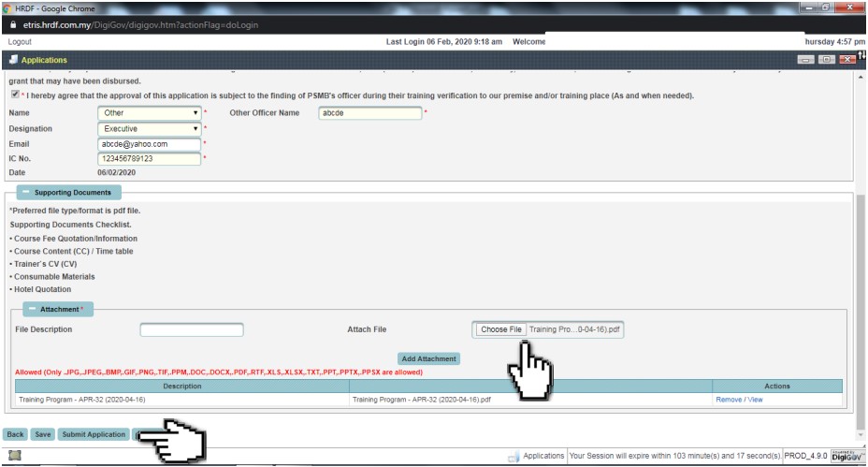Open the Name dropdown showing Other
The image size is (868, 467).
point(150,113)
